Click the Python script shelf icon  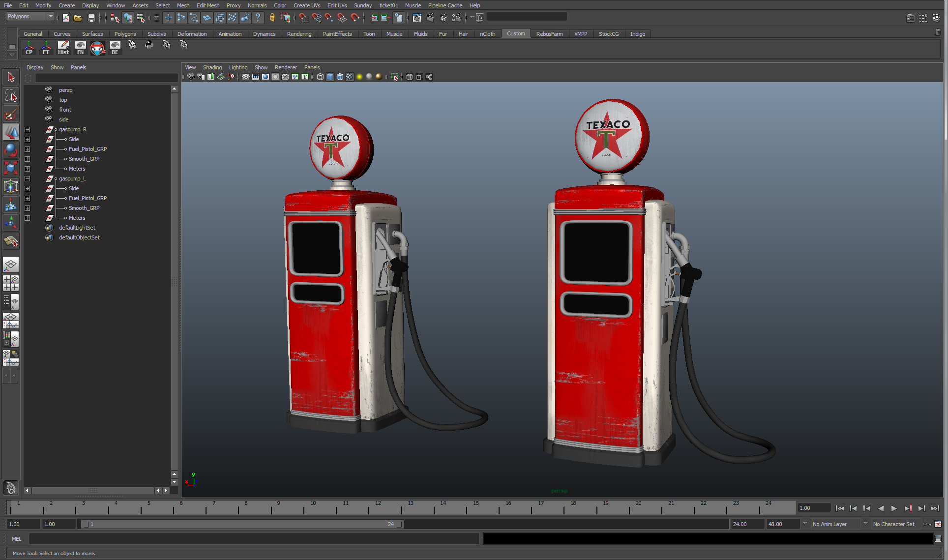pos(149,45)
